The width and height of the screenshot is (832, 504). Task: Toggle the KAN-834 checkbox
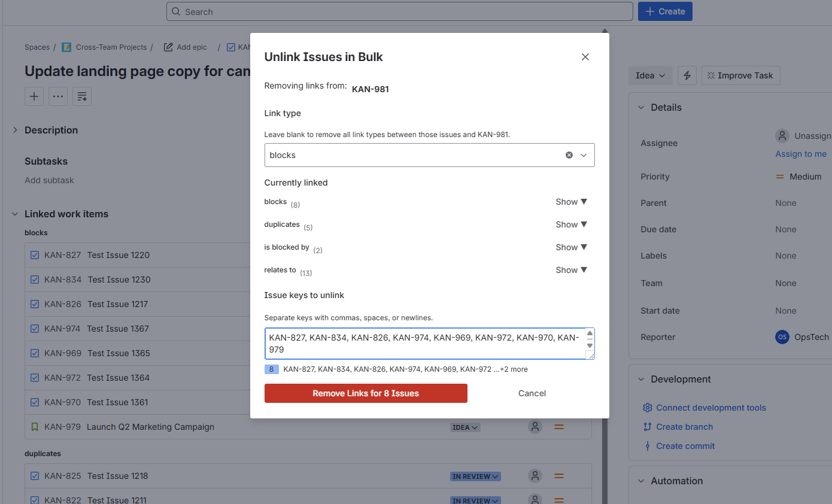pyautogui.click(x=35, y=279)
